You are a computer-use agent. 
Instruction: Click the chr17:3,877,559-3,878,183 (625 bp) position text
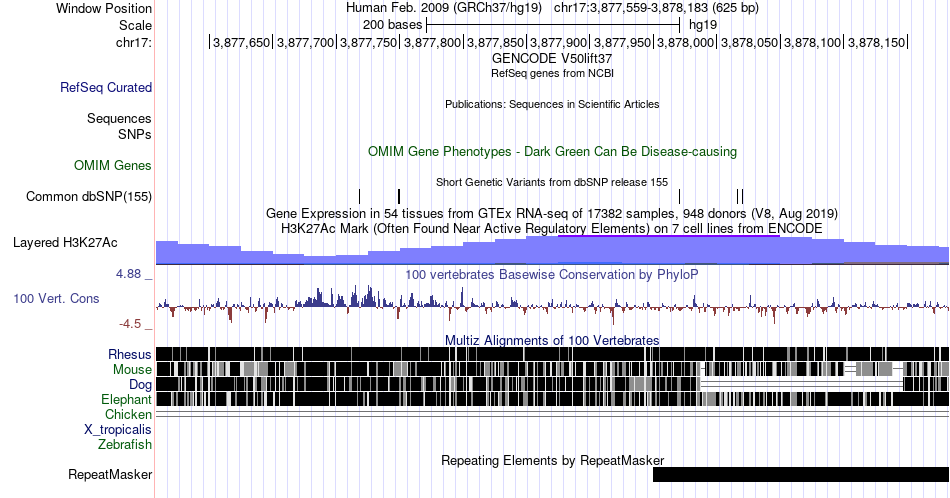click(x=656, y=8)
